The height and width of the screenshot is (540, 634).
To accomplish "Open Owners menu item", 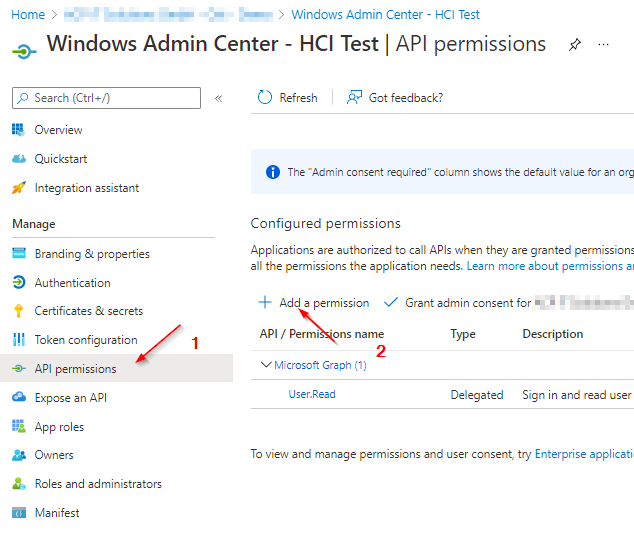I will click(54, 455).
